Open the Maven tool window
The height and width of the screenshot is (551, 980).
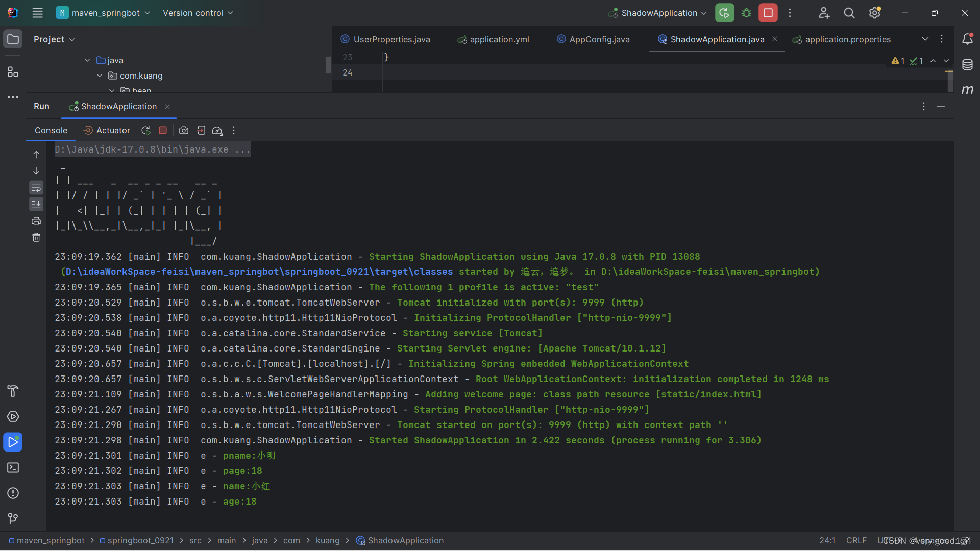tap(968, 90)
